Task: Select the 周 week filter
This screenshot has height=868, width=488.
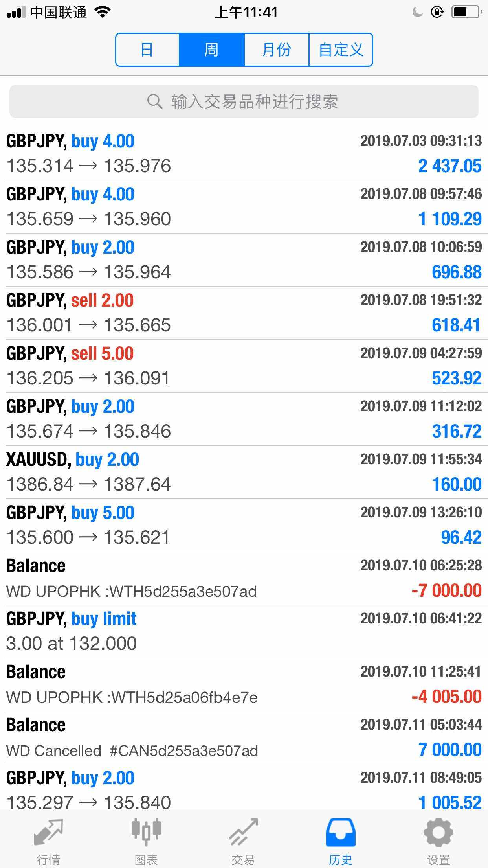Action: (212, 50)
